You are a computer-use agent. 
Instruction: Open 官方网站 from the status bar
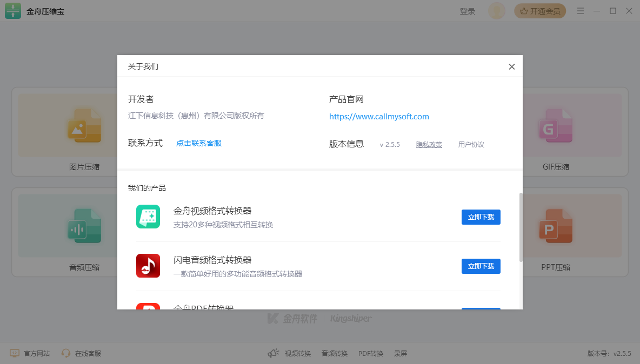[x=30, y=354]
